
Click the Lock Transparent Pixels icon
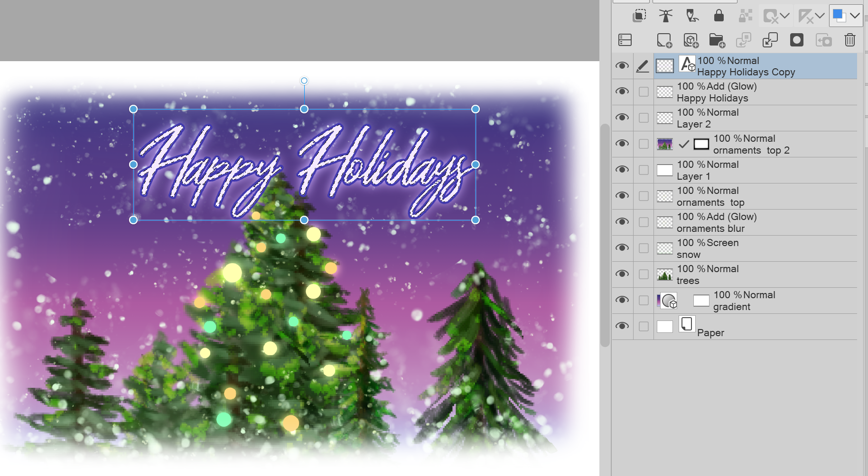746,16
